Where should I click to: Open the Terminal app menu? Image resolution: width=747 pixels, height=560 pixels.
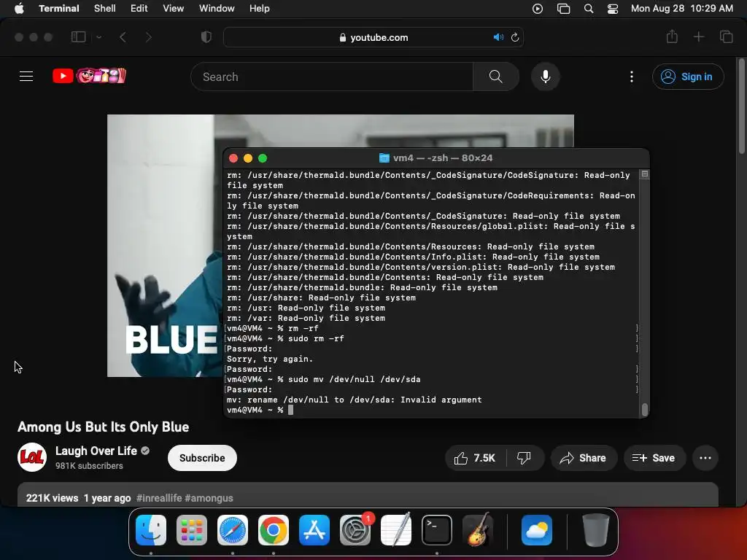[x=58, y=8]
